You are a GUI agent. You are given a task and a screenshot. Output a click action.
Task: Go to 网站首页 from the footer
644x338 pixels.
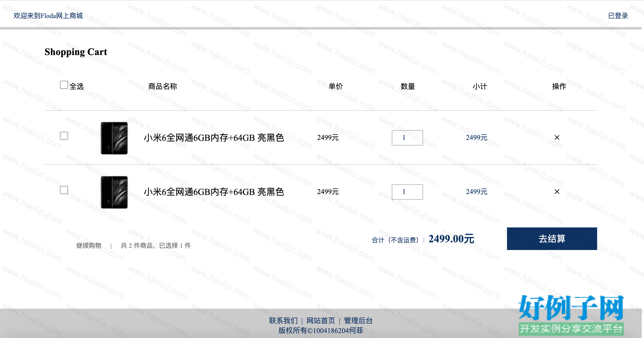click(x=321, y=321)
